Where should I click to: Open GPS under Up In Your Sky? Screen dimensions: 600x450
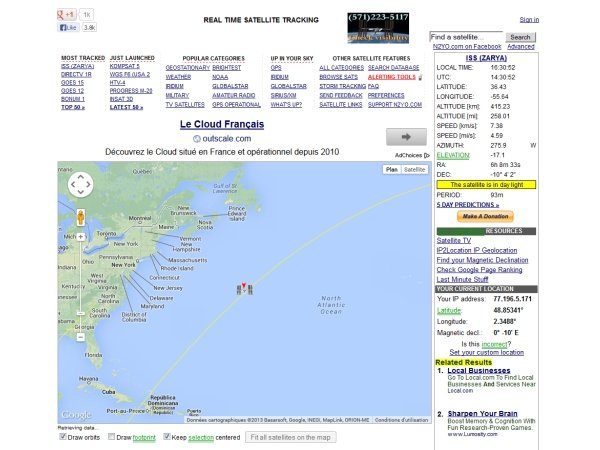(276, 68)
